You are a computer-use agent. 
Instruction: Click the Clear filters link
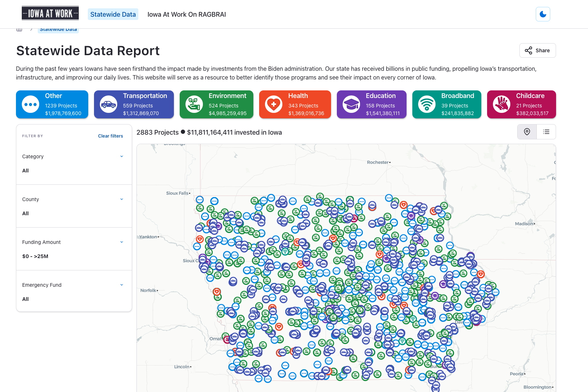click(110, 136)
